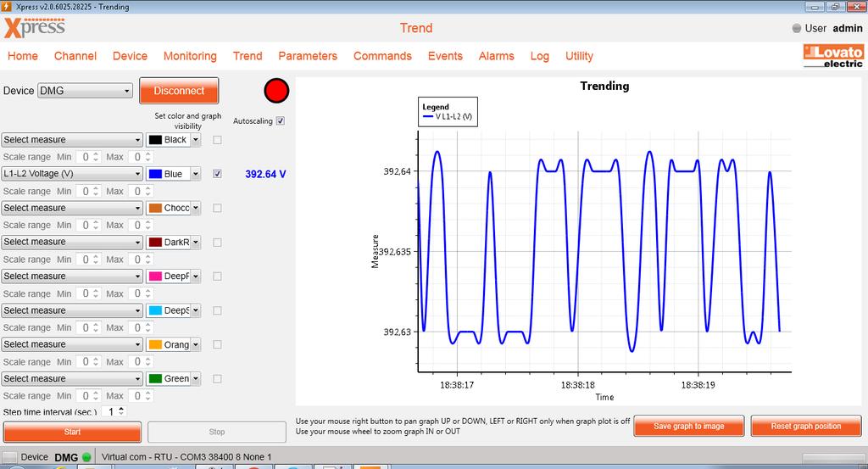This screenshot has width=868, height=469.
Task: Open the Parameters menu
Action: pyautogui.click(x=308, y=56)
